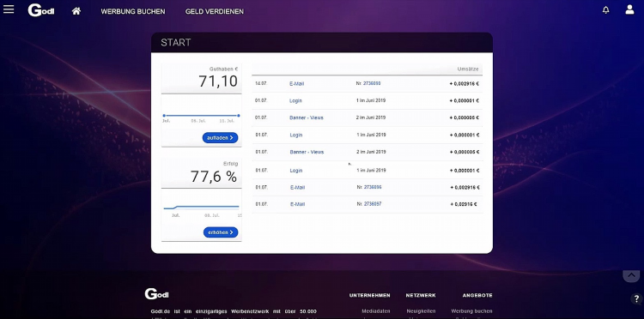Click the amount + 0,02916 €

(464, 204)
